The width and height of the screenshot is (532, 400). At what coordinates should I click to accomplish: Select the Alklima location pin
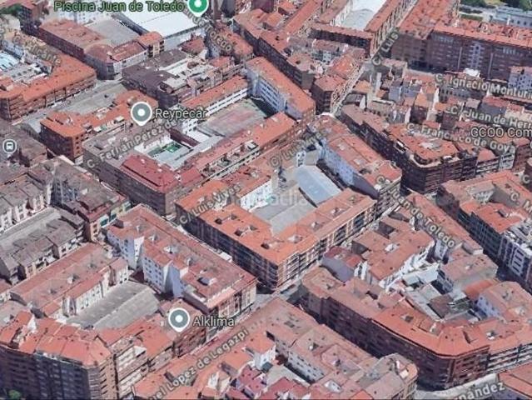179,320
